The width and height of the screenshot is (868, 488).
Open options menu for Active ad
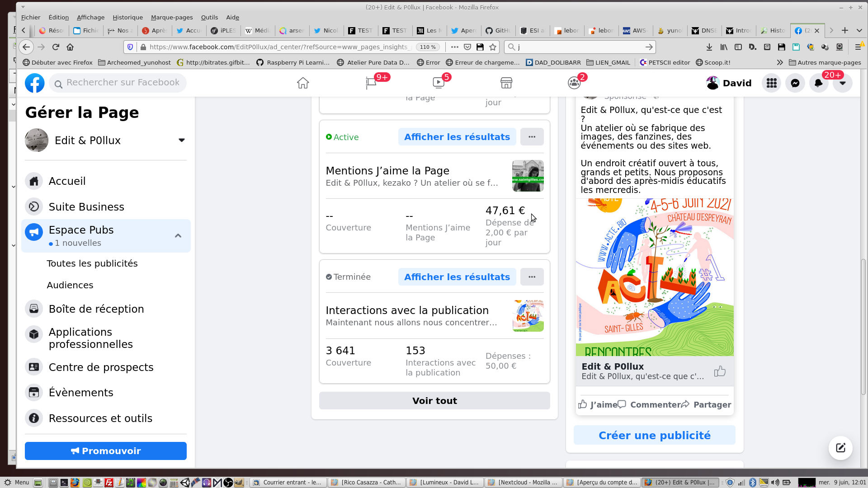point(532,137)
